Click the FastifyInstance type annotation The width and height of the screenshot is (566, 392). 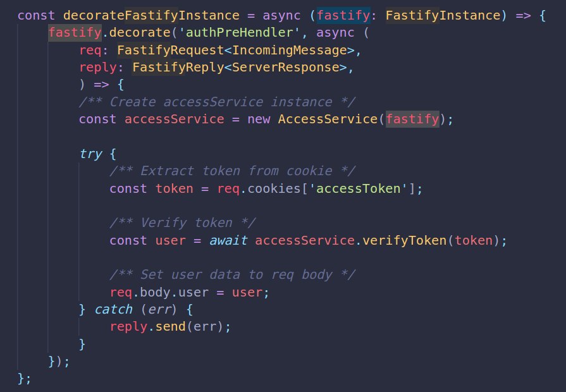[x=443, y=16]
